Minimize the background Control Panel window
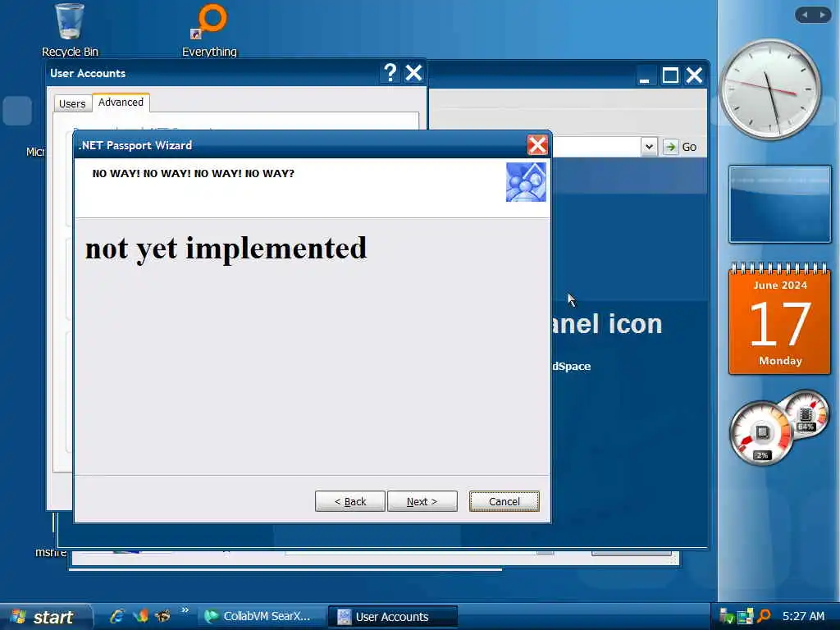Viewport: 840px width, 630px height. point(645,75)
